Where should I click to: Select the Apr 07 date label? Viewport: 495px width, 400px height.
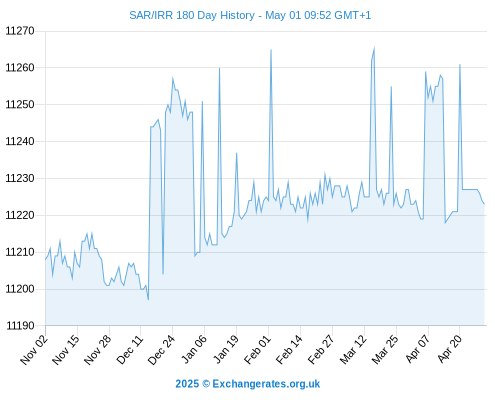[x=418, y=349]
